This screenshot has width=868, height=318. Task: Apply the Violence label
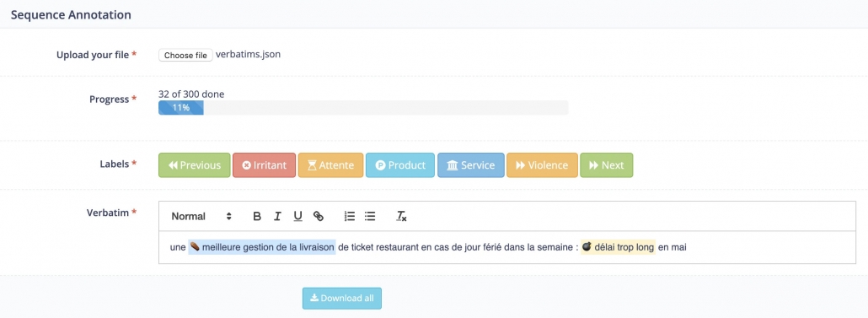542,165
